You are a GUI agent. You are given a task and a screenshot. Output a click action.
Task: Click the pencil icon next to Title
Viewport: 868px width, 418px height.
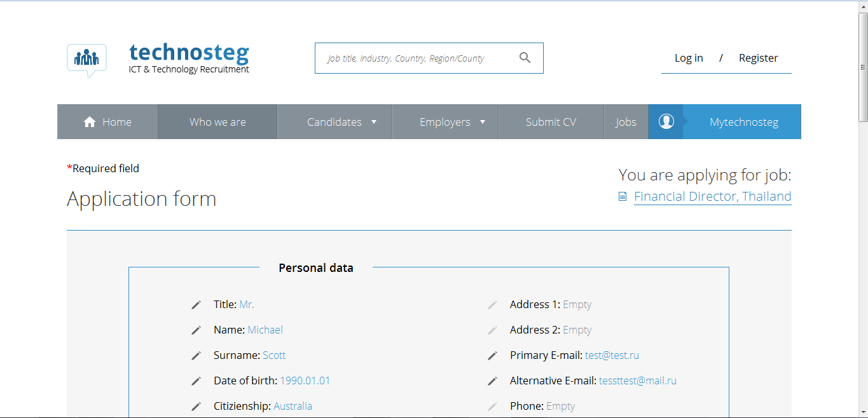point(196,305)
